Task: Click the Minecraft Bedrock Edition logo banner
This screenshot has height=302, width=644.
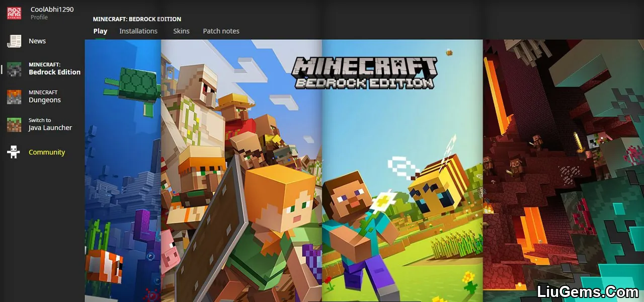Action: (x=364, y=73)
